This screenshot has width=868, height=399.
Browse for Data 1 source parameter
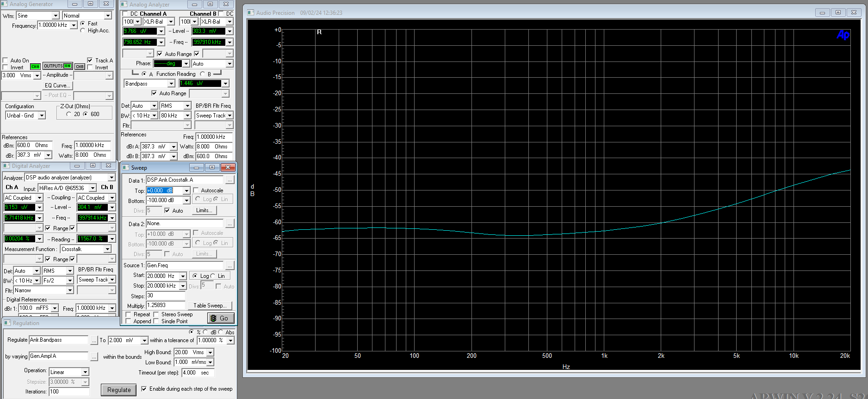230,180
